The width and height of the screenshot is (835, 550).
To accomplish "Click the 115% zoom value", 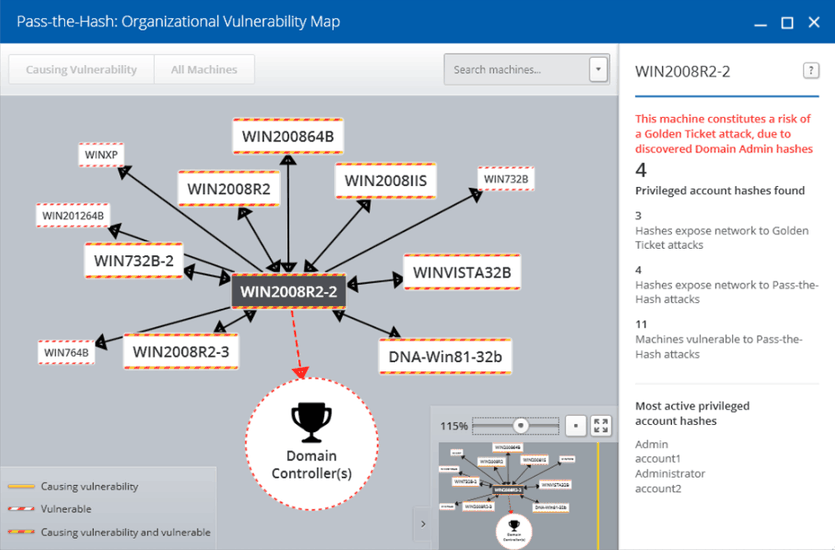I will (x=454, y=426).
